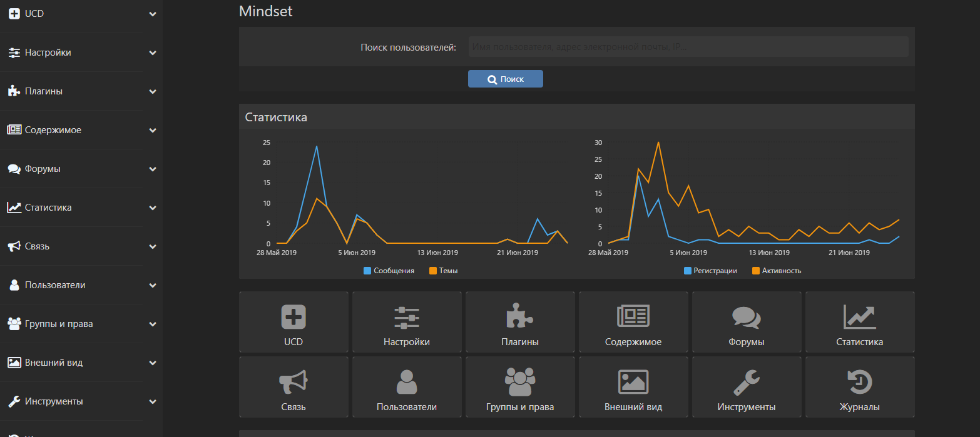Image resolution: width=980 pixels, height=437 pixels.
Task: Toggle the Регистрации legend item
Action: (710, 270)
